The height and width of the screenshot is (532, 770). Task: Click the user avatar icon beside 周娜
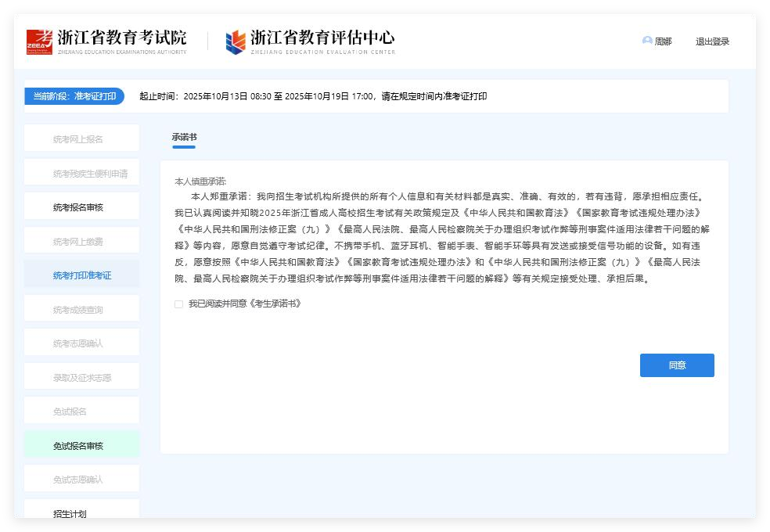pos(646,41)
